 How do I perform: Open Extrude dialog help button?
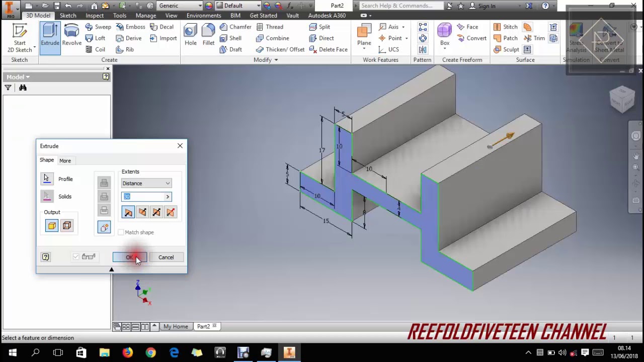[46, 257]
